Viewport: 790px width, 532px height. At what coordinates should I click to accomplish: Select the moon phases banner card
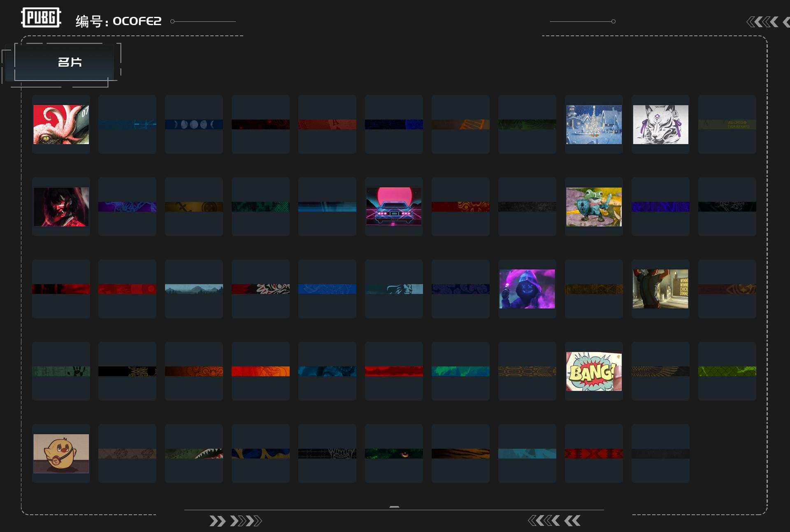tap(194, 124)
